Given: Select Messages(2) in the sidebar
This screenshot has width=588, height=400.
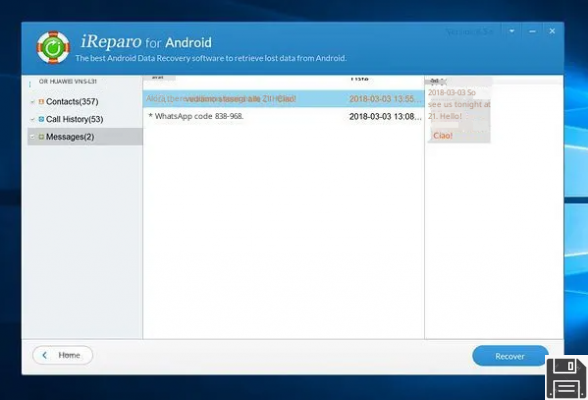Looking at the screenshot, I should [85, 137].
